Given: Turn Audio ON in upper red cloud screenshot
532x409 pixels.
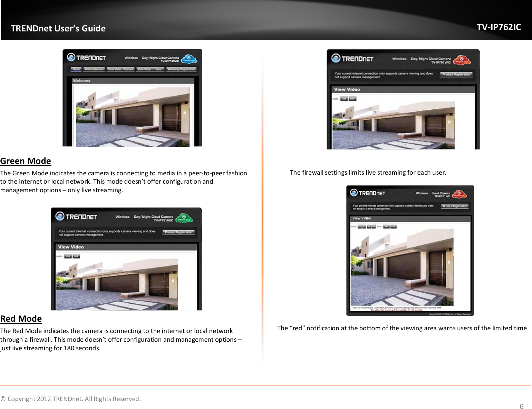Looking at the screenshot, I should pos(344,99).
